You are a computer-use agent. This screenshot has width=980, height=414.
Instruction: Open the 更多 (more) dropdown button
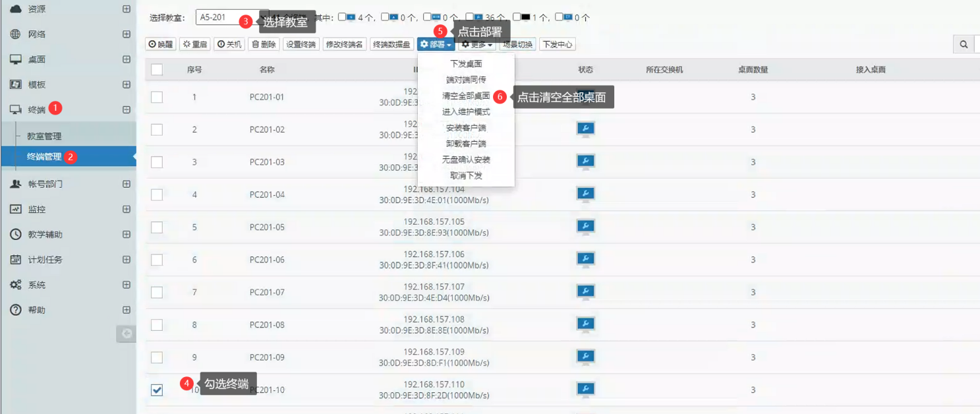476,44
